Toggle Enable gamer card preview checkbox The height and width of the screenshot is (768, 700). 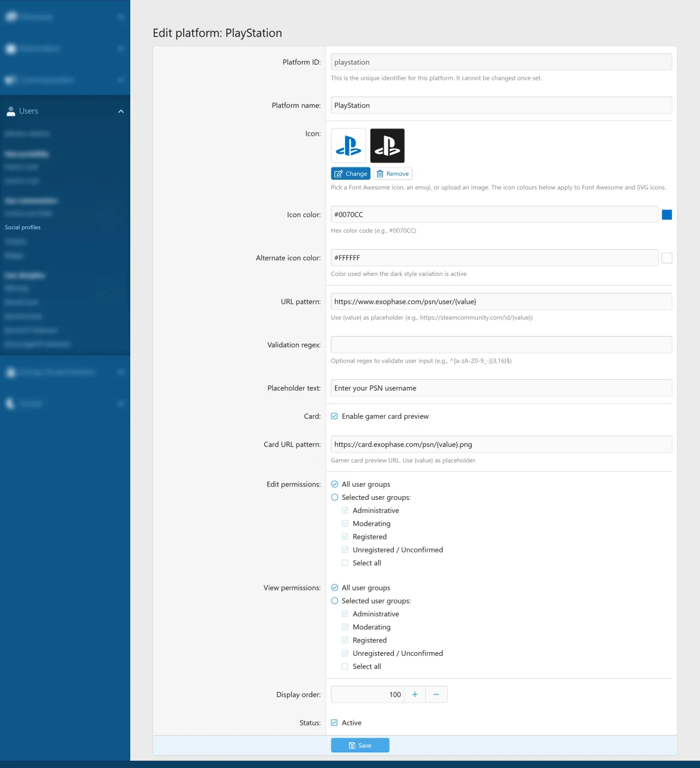[x=334, y=416]
